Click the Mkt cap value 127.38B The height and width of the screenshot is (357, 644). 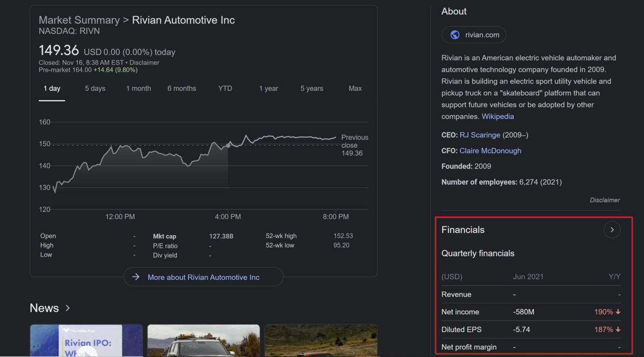pyautogui.click(x=221, y=236)
